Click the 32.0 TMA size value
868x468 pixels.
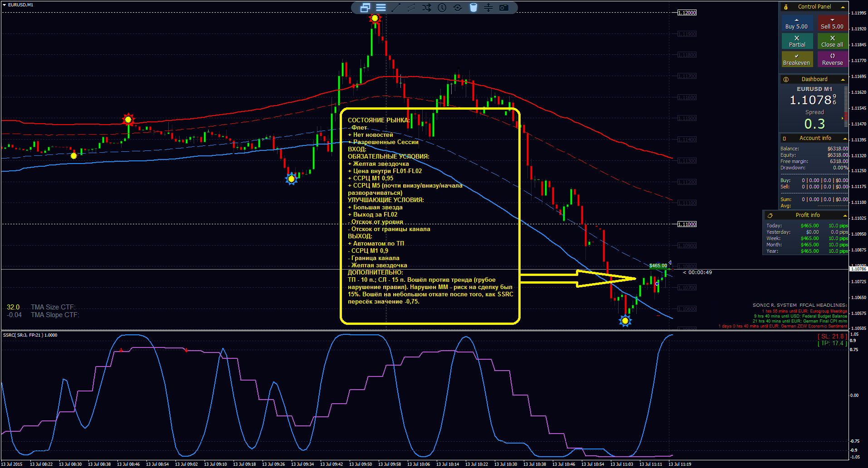pos(13,307)
